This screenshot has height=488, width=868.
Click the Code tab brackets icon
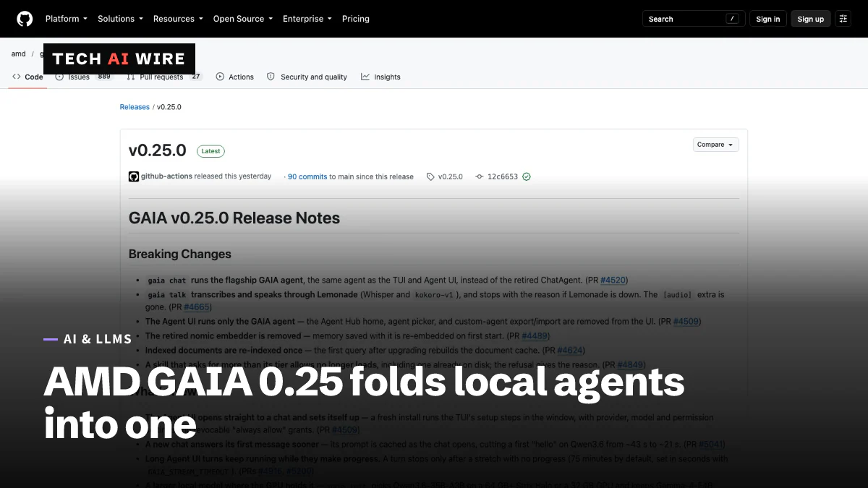(16, 77)
